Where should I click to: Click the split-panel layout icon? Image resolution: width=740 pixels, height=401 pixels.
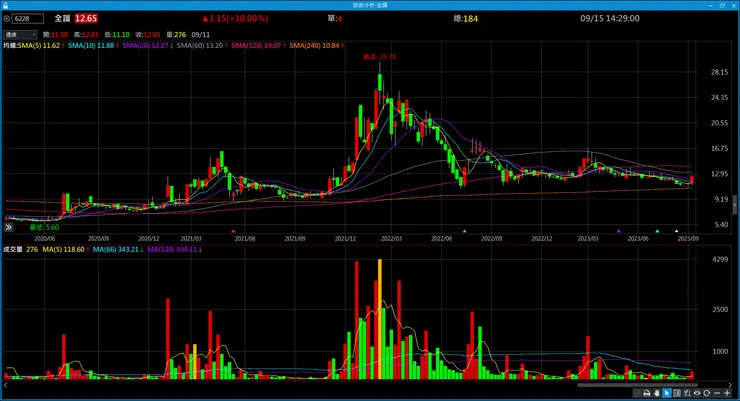pyautogui.click(x=677, y=393)
